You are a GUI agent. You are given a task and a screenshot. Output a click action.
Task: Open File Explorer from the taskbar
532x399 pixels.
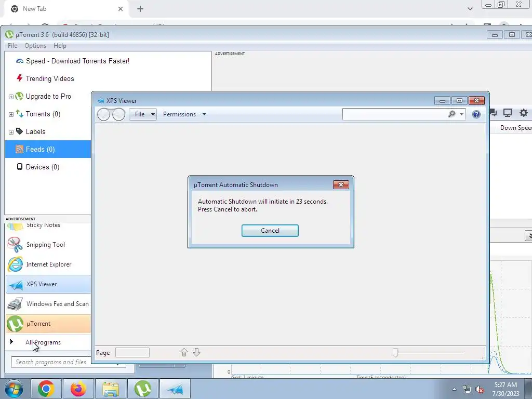111,389
